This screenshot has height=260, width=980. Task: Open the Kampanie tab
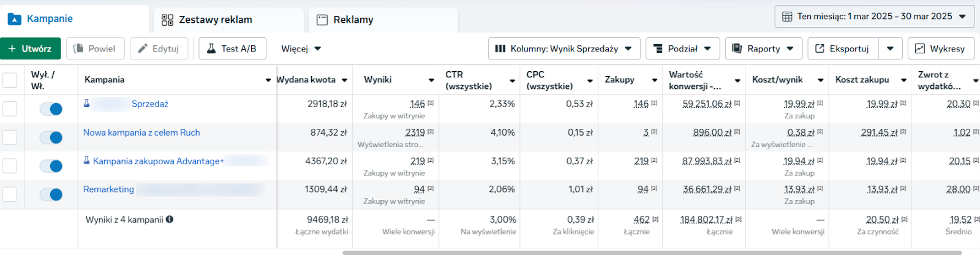(x=73, y=19)
